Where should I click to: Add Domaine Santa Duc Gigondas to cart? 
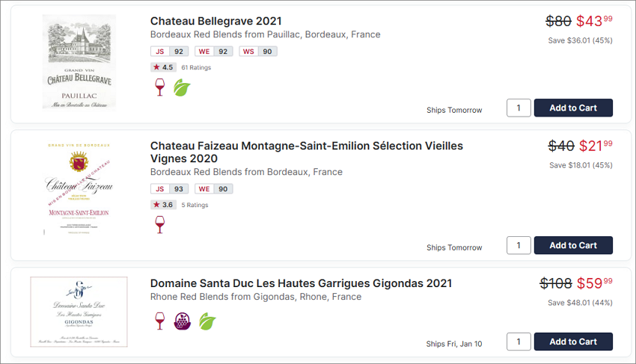point(573,342)
